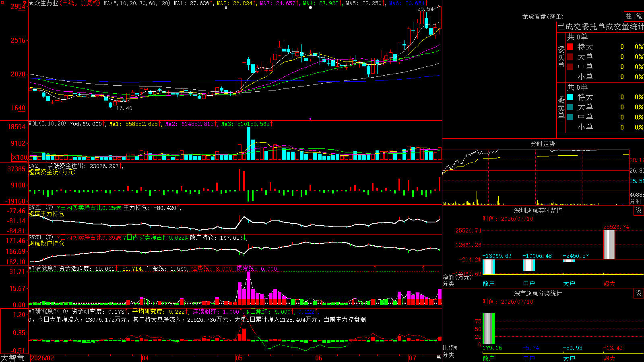Click the 深圳超赢实时监控 panel title

(x=538, y=210)
